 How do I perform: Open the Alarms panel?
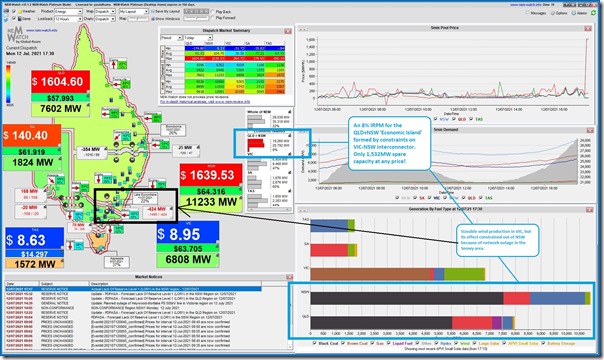tap(580, 13)
